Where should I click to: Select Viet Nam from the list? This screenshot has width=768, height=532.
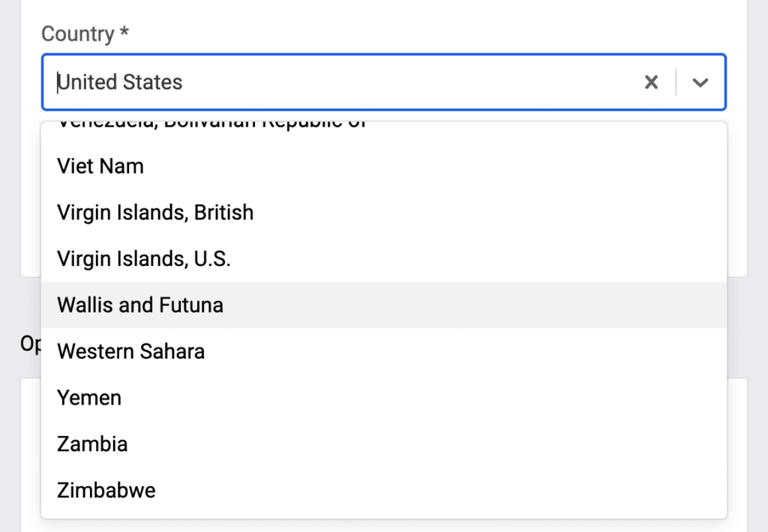(x=100, y=166)
